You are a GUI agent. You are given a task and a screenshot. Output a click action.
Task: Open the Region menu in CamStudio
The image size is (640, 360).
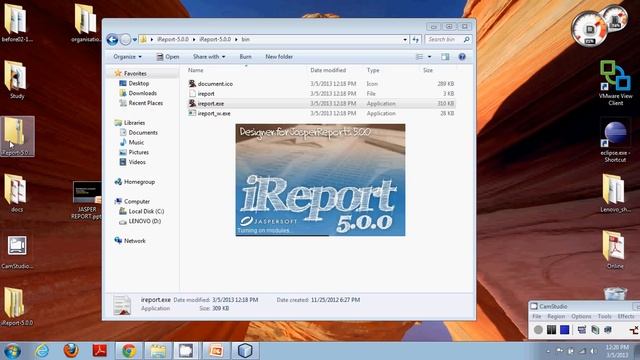tap(556, 316)
